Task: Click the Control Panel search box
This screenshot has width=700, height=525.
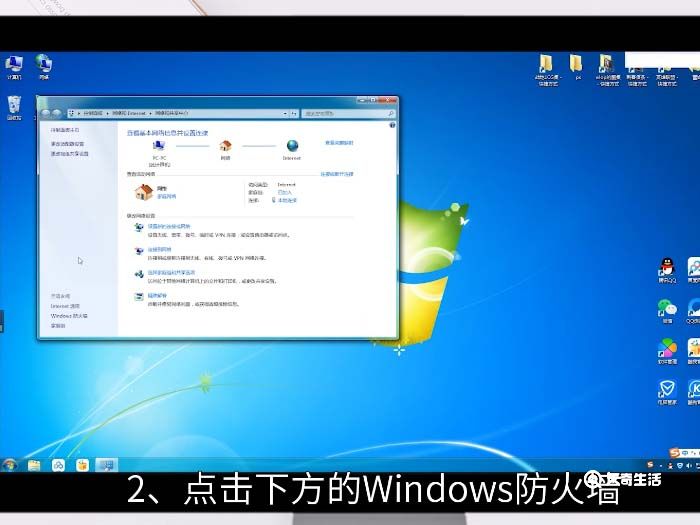Action: pyautogui.click(x=348, y=114)
